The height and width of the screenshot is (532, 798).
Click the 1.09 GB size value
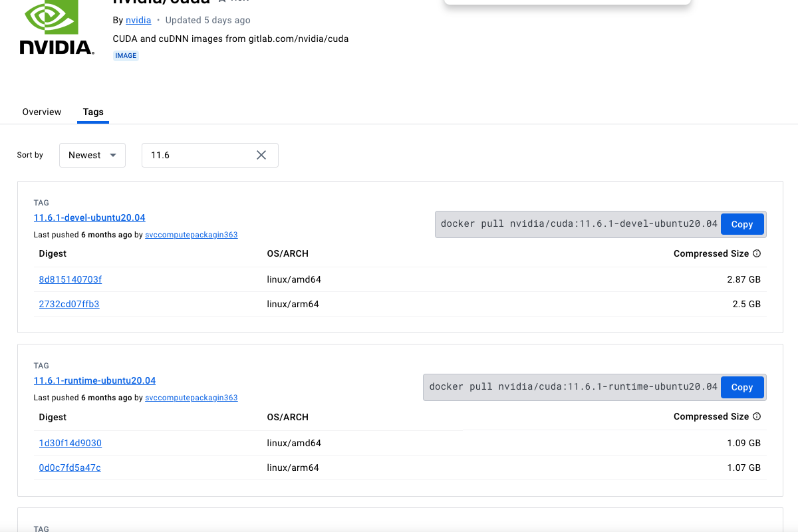point(744,443)
